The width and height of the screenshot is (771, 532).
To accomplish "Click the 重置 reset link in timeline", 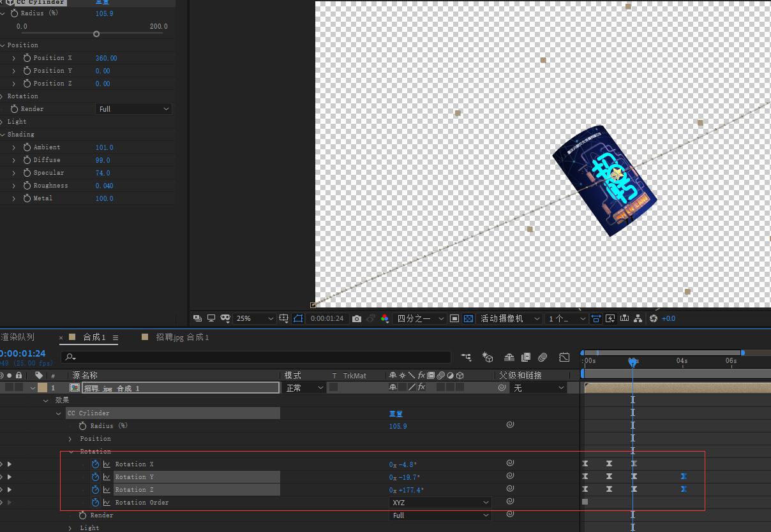I will 396,413.
